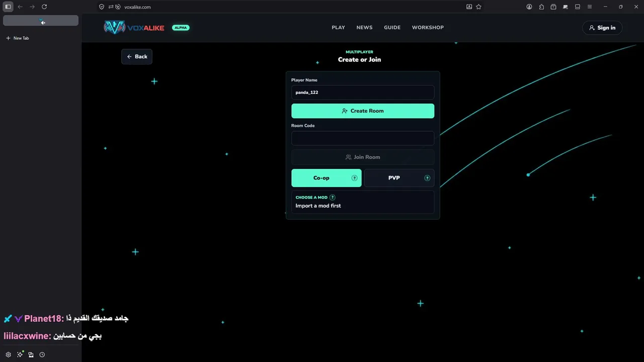Open the tracking protection shield icon
Screen dimensions: 644x362
[102, 7]
